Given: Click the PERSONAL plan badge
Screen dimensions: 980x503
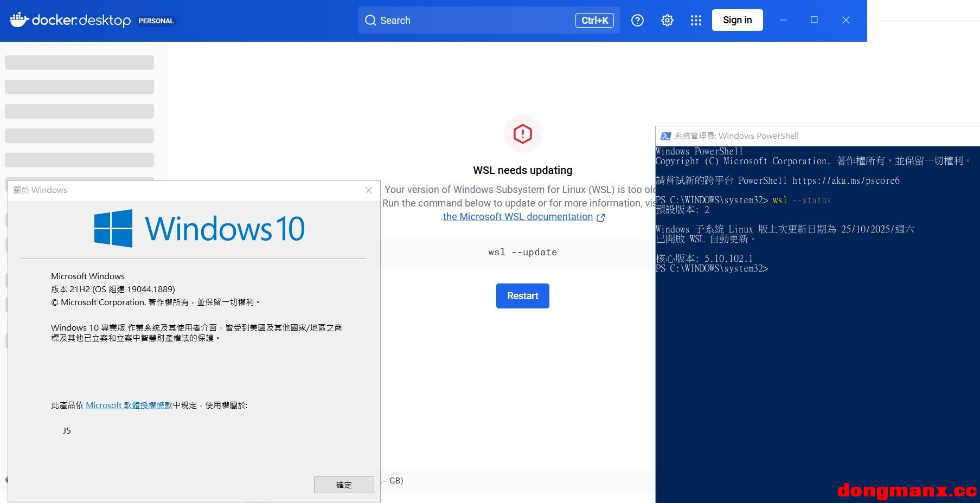Looking at the screenshot, I should click(x=156, y=21).
